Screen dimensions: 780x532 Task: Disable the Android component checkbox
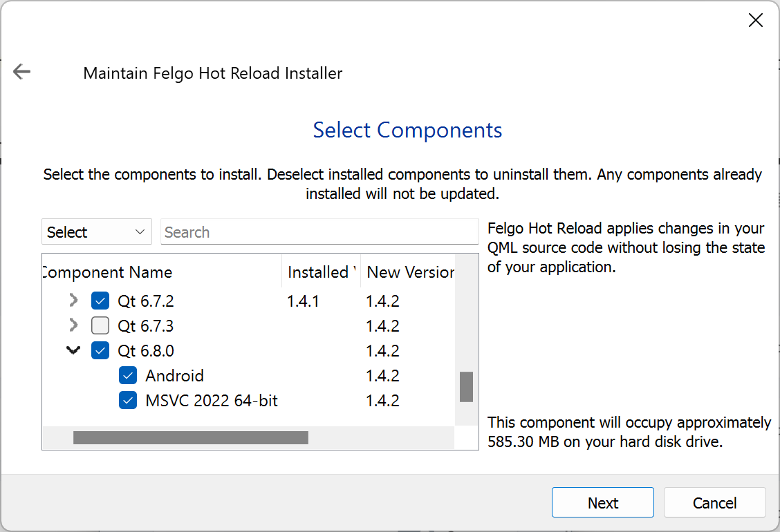coord(127,375)
